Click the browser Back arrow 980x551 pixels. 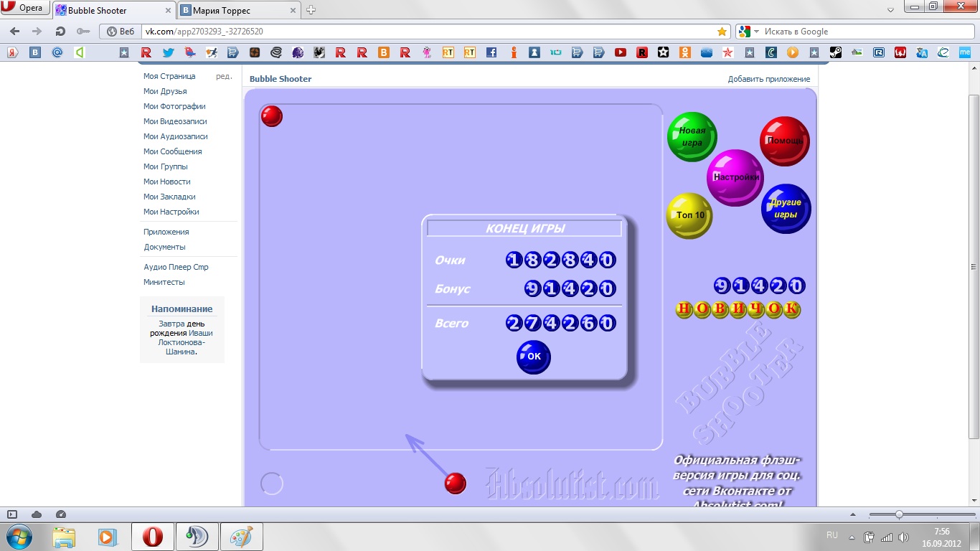point(15,32)
